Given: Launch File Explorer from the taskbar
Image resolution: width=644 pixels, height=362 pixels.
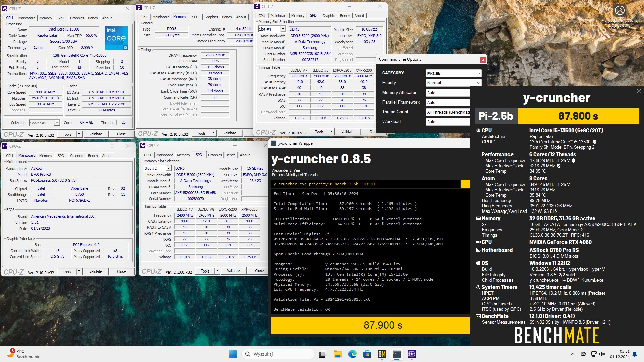Looking at the screenshot, I should pos(337,354).
